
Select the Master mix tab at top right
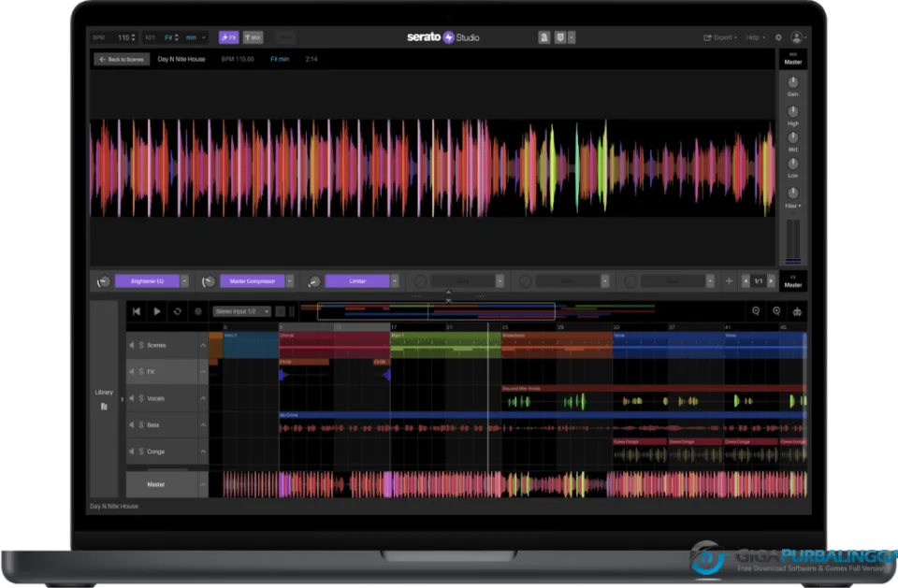pos(792,59)
